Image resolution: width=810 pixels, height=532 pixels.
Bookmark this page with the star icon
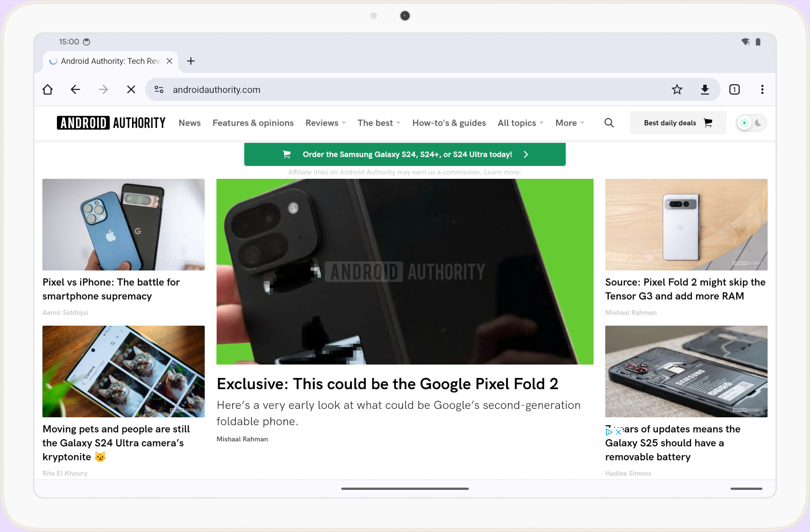[x=677, y=89]
